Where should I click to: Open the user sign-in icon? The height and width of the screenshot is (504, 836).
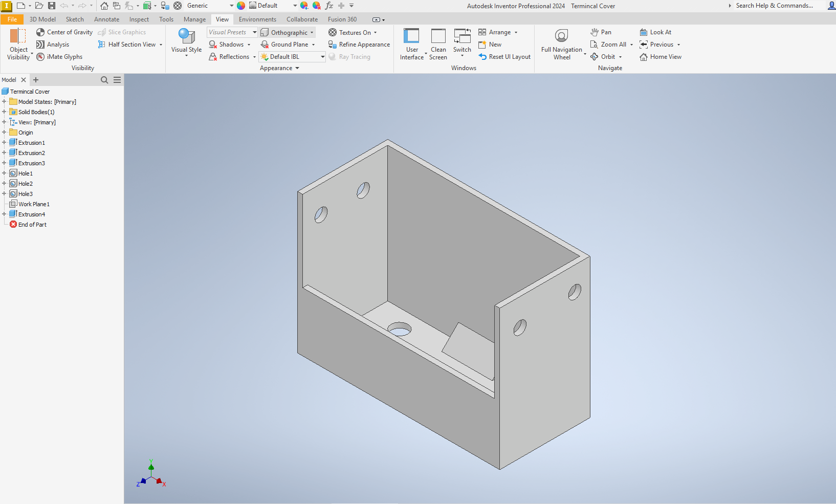point(831,6)
